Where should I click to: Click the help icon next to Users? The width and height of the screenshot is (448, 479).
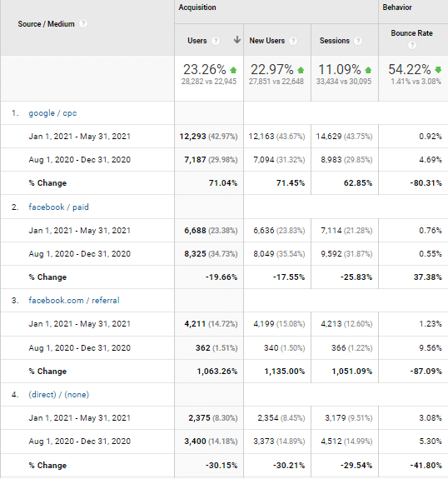[x=216, y=41]
